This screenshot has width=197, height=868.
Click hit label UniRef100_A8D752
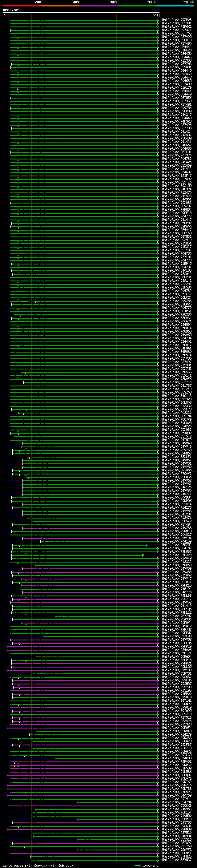pos(177,545)
